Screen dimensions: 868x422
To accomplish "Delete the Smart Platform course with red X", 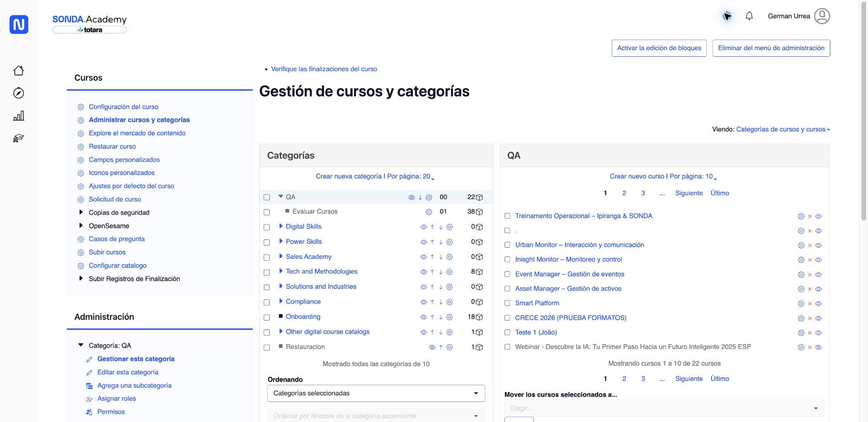I will pos(810,304).
